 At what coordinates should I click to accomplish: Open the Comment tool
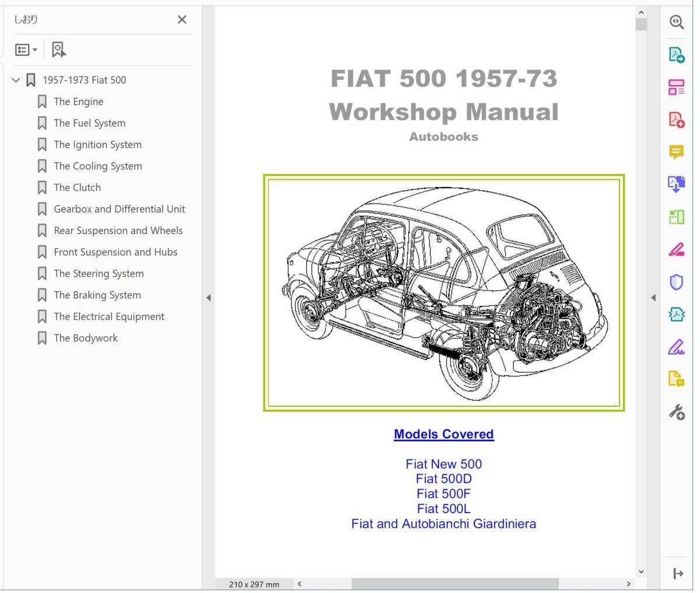677,152
